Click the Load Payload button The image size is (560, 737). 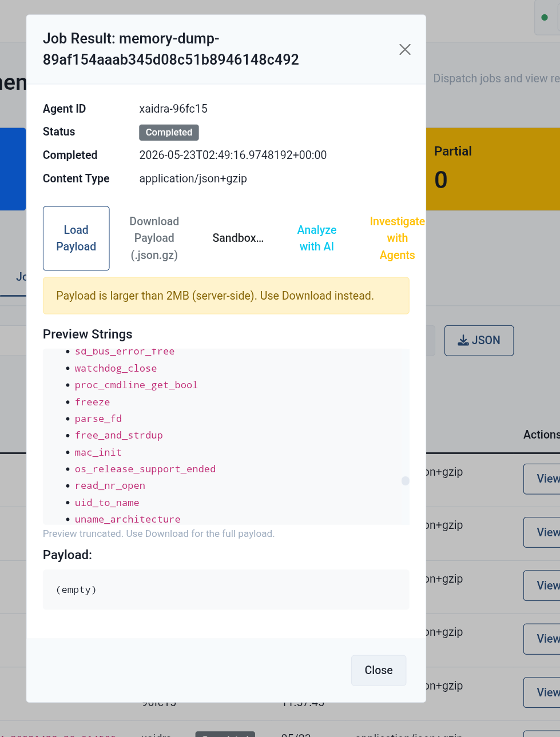tap(76, 238)
